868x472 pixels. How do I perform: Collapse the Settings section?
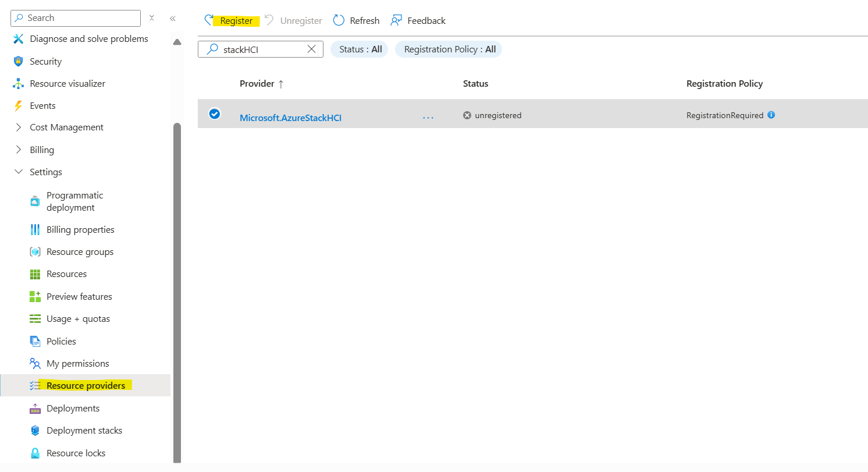19,172
